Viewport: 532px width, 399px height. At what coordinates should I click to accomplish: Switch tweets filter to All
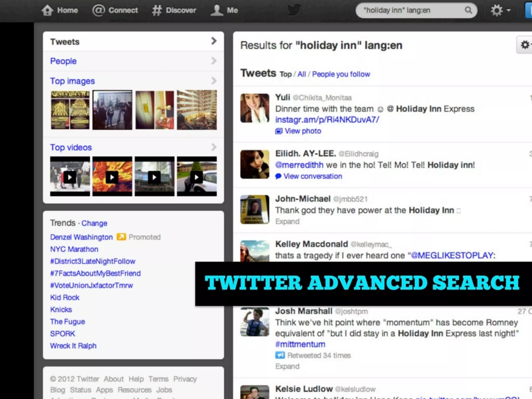click(x=302, y=74)
